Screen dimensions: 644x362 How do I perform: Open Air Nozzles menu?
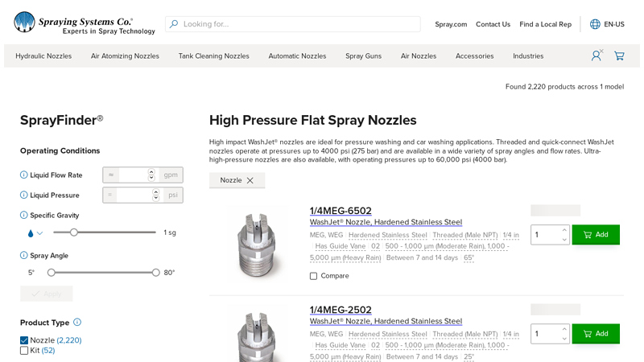point(419,56)
